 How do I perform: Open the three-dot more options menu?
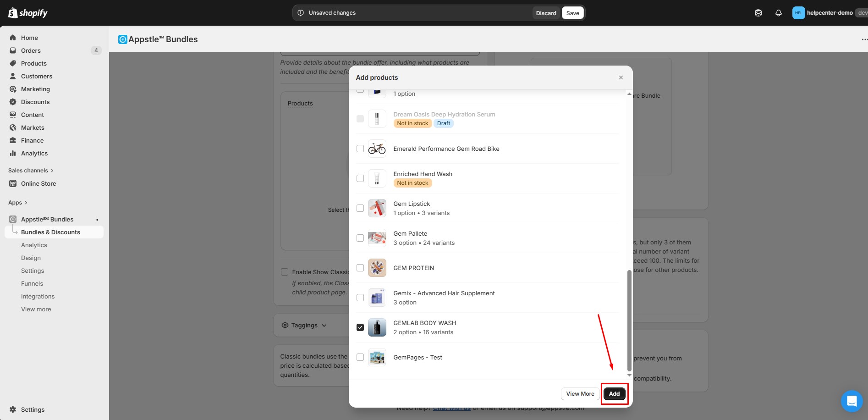tap(863, 39)
